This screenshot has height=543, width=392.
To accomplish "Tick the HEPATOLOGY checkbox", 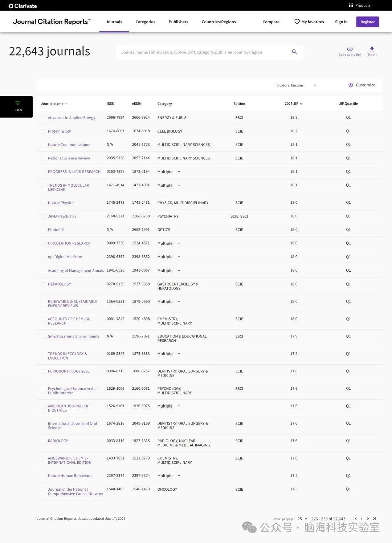I will tap(43, 284).
